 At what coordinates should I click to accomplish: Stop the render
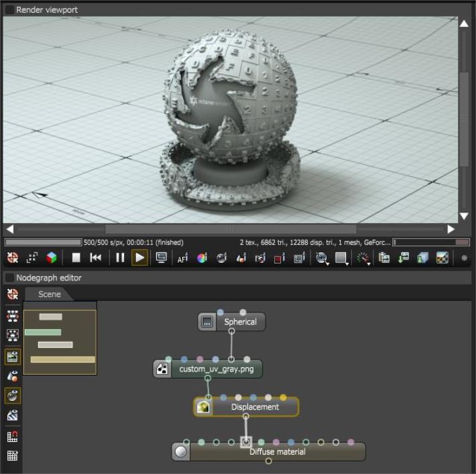[76, 258]
